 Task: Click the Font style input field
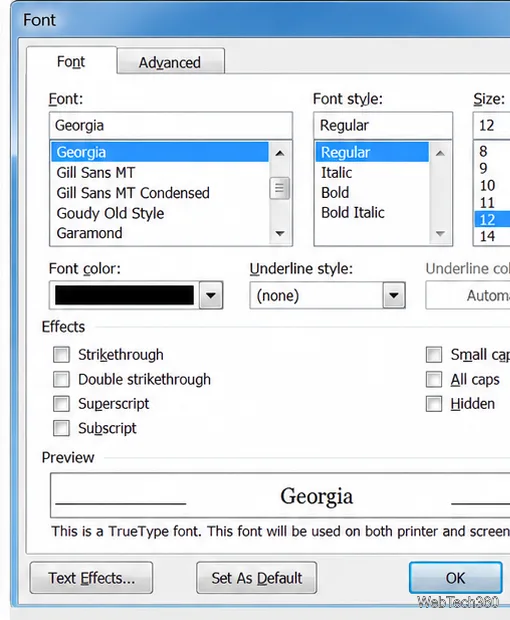pos(383,125)
